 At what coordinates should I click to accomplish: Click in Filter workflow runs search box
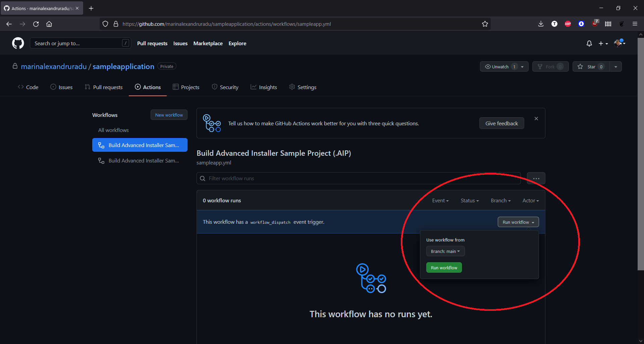tap(359, 179)
